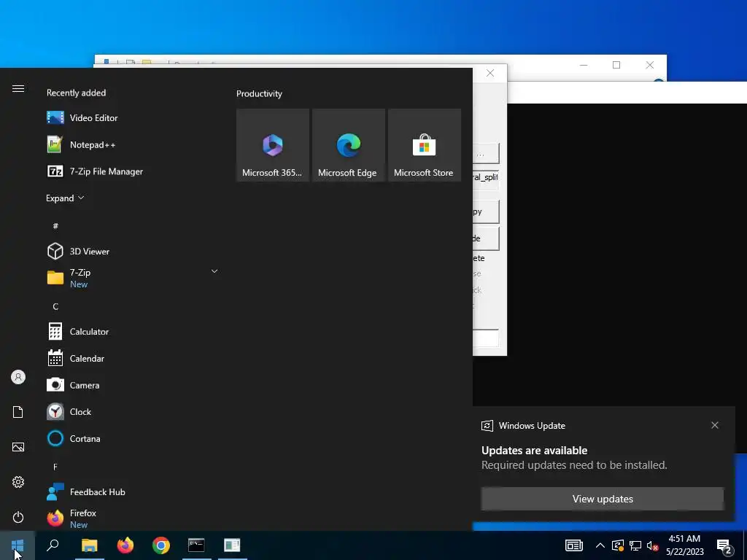This screenshot has height=560, width=747.
Task: Open the Windows Update notification message
Action: pos(574,458)
